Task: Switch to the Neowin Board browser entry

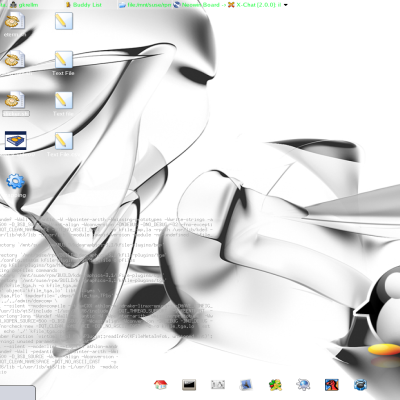Action: pos(200,5)
